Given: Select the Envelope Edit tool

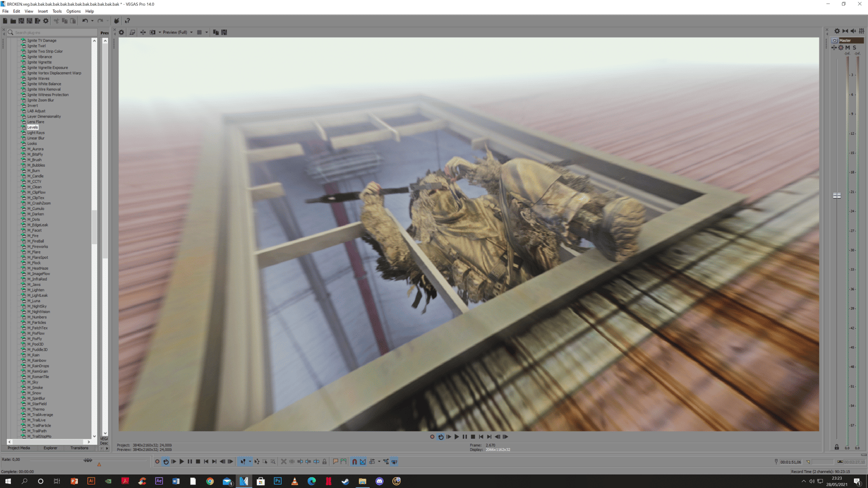Looking at the screenshot, I should (257, 462).
